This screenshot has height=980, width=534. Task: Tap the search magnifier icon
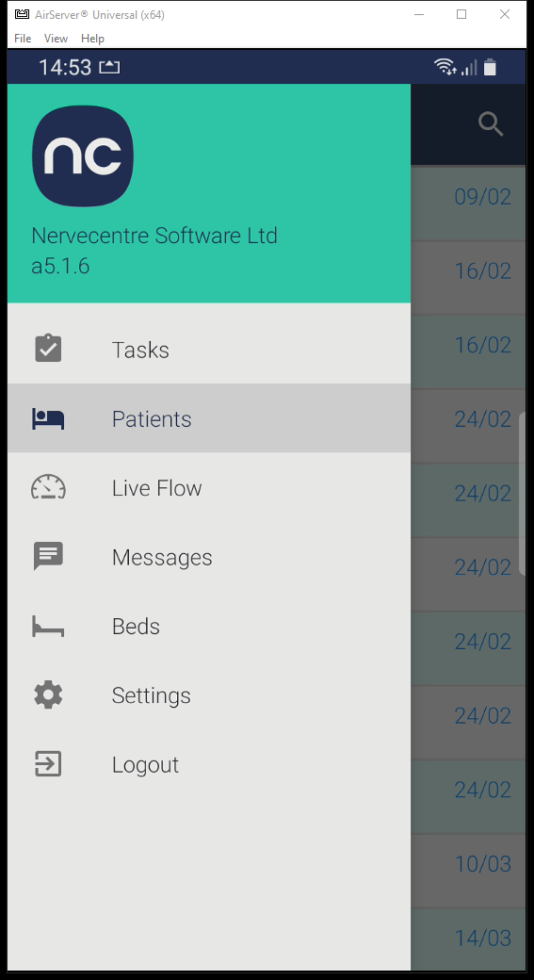491,123
